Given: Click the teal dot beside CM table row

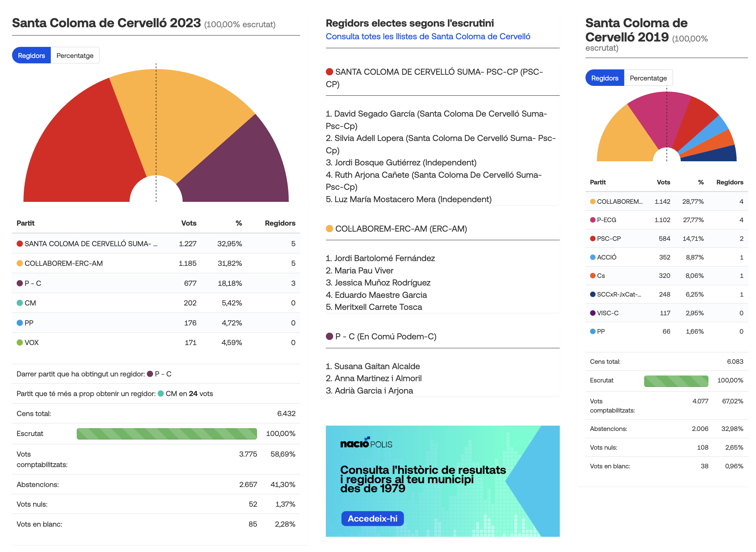Looking at the screenshot, I should pyautogui.click(x=20, y=303).
